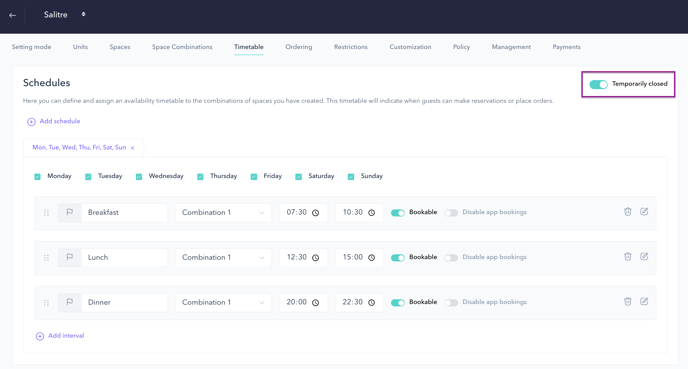
Task: Uncheck the Monday checkbox
Action: tap(37, 176)
